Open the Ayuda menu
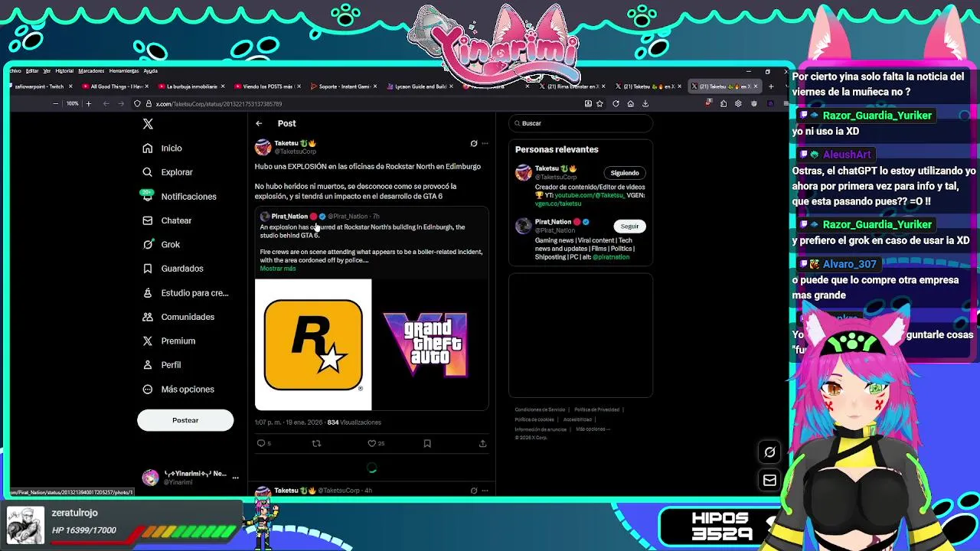 (150, 70)
